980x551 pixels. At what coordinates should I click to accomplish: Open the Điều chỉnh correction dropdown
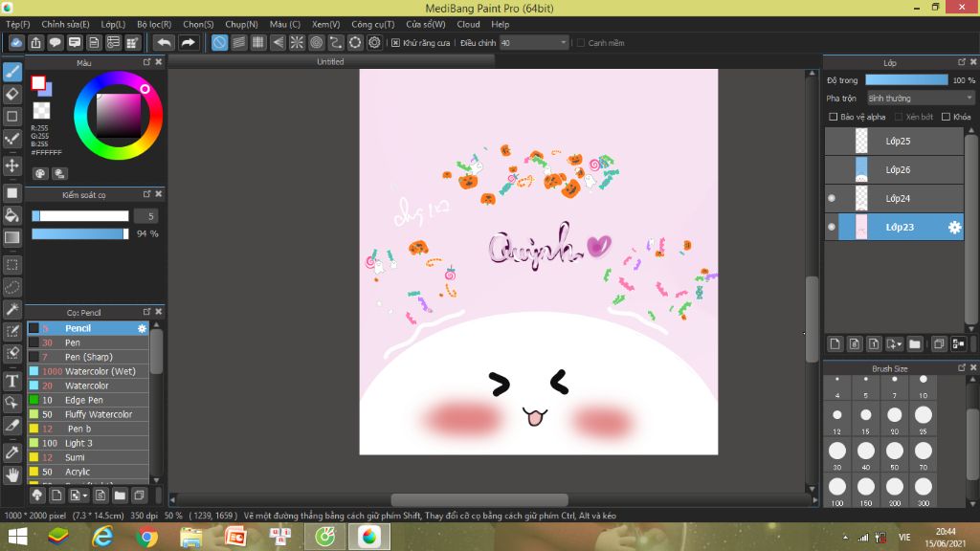click(x=534, y=43)
